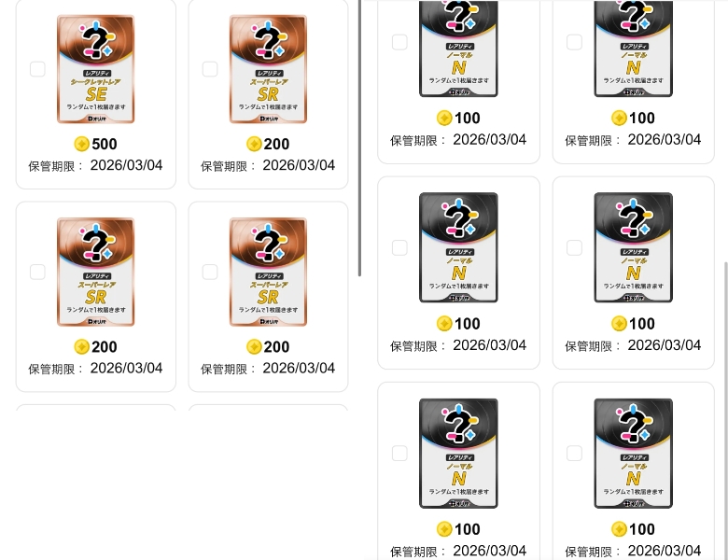
Task: Select the bottom-row left N card checkbox
Action: pos(399,454)
